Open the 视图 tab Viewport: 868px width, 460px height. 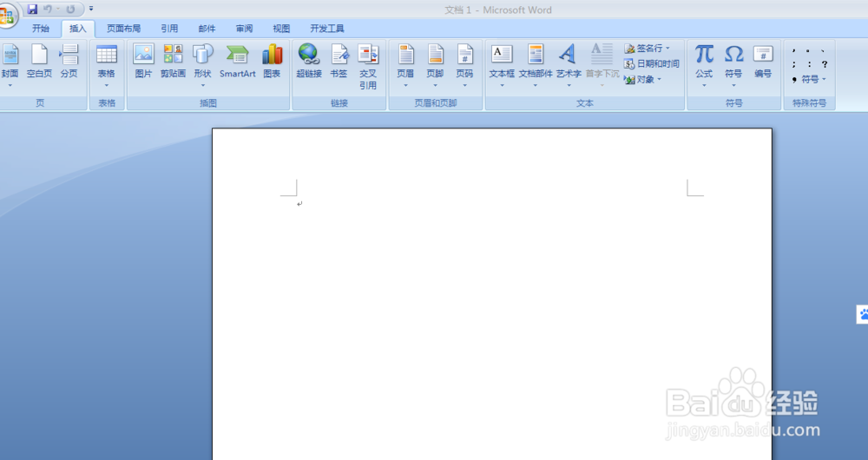point(281,29)
